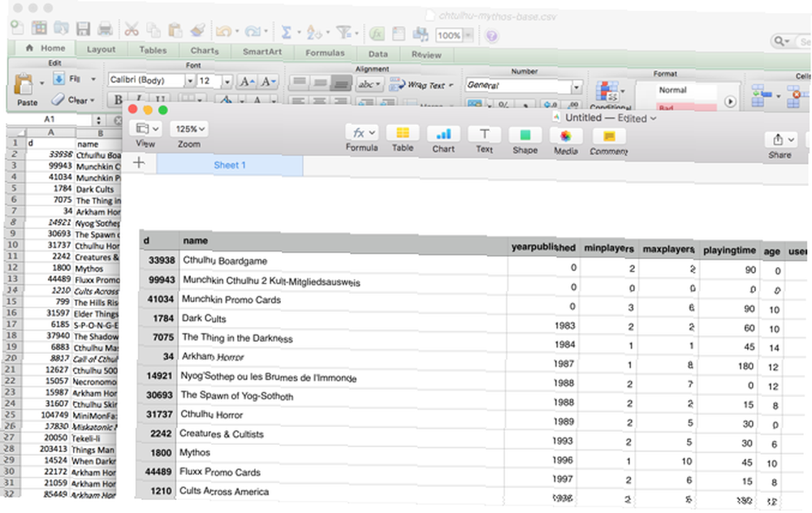Click the Save floppy icon in Excel
Image resolution: width=812 pixels, height=513 pixels.
point(83,28)
